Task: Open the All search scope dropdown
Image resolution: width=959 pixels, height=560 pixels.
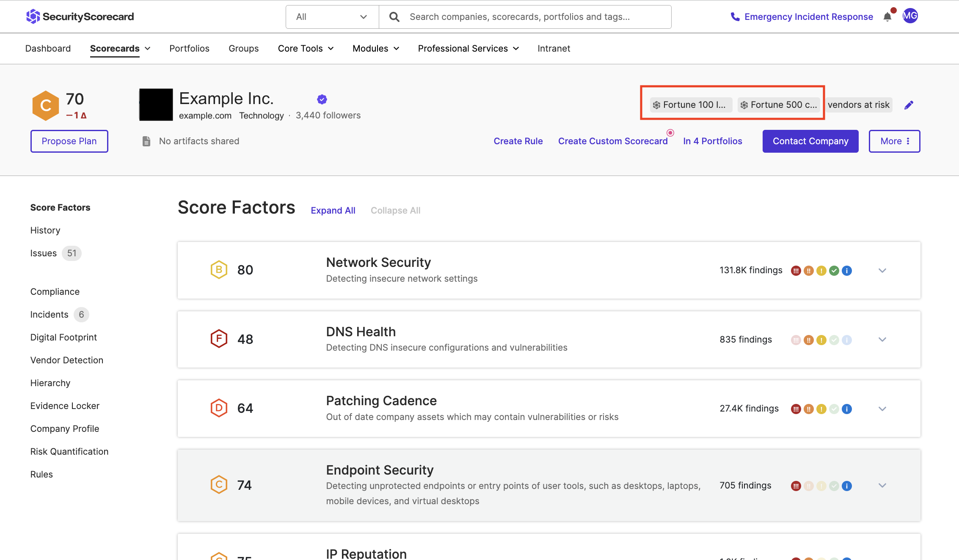Action: click(x=332, y=17)
